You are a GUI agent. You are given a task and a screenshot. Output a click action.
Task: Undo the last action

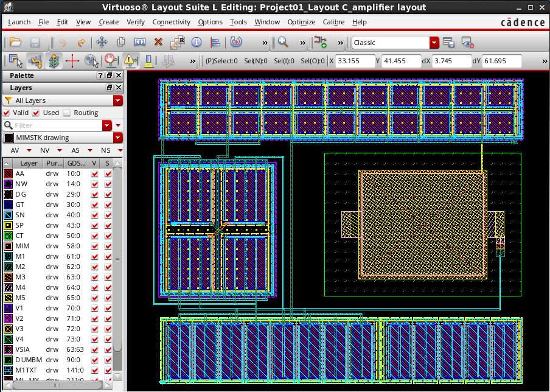point(63,43)
